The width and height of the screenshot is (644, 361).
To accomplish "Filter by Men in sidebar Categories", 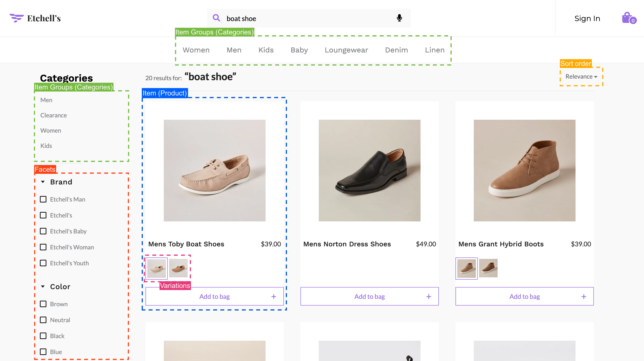I will [46, 100].
